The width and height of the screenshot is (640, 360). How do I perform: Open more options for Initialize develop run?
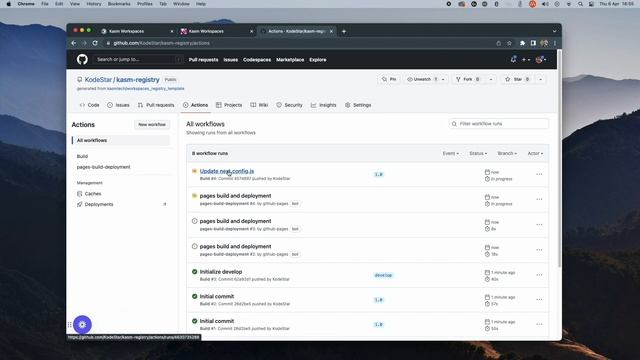point(539,275)
